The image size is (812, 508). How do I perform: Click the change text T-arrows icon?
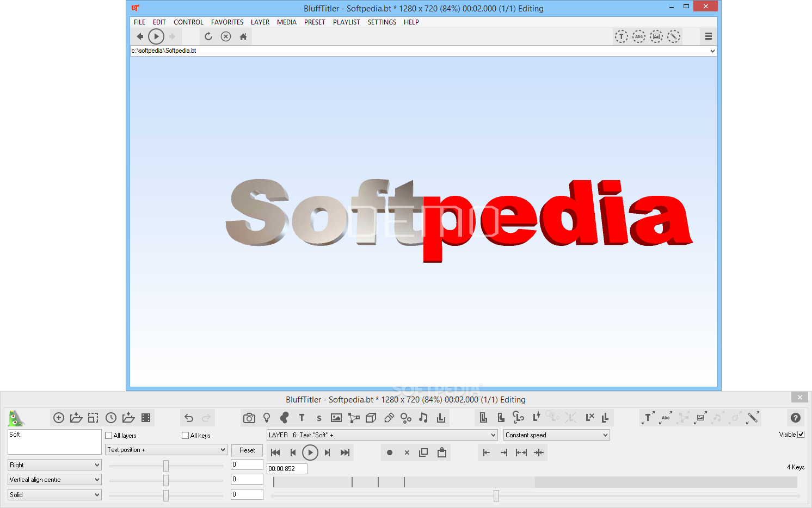[x=649, y=418]
